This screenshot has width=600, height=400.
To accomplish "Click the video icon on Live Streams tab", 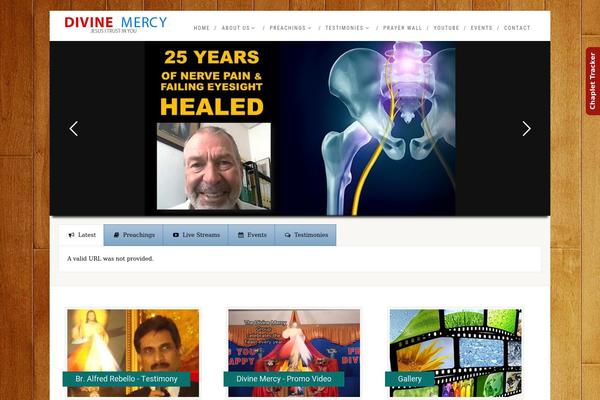I will tap(176, 235).
